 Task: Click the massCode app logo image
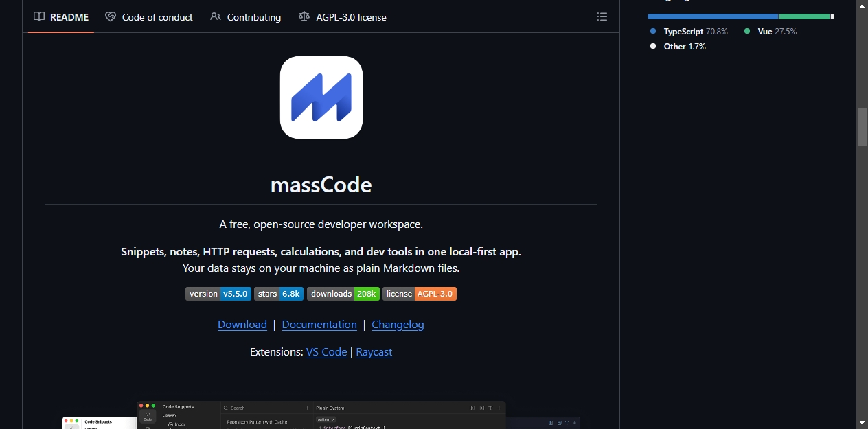point(321,97)
